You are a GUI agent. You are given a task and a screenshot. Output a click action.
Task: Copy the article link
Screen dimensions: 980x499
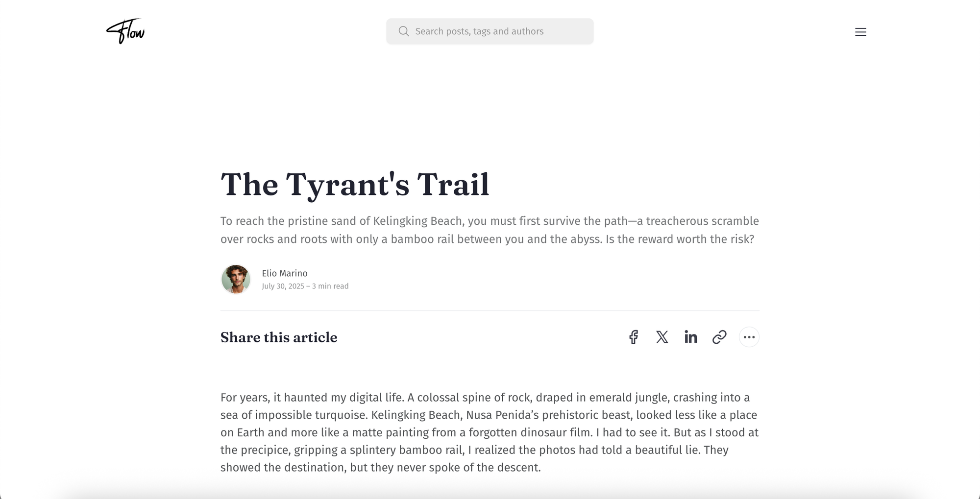pyautogui.click(x=719, y=337)
